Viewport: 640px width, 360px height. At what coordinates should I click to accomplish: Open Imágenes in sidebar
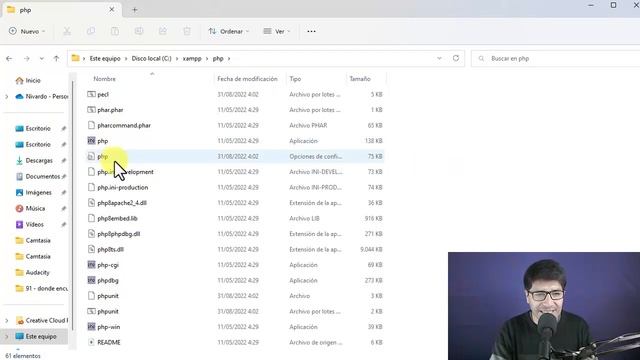click(33, 193)
